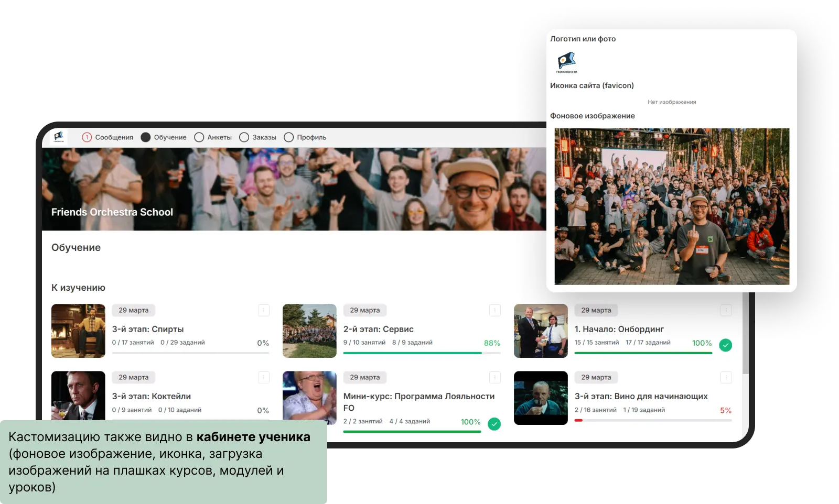Viewport: 839px width, 504px height.
Task: Open three-dot menu for Вино для начинающих
Action: 726,377
